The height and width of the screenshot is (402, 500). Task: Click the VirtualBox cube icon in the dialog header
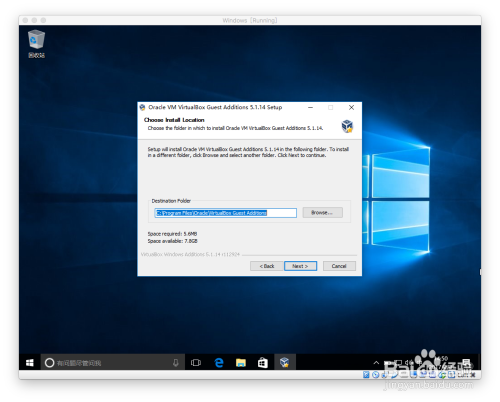coord(347,126)
